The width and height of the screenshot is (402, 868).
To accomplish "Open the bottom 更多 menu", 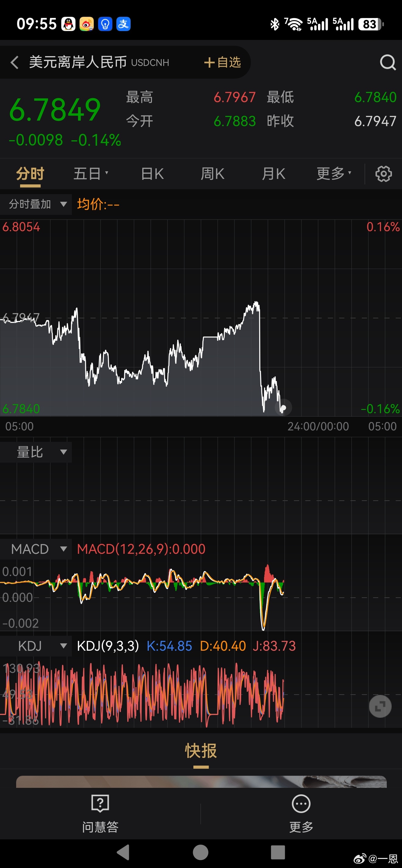I will [x=301, y=813].
